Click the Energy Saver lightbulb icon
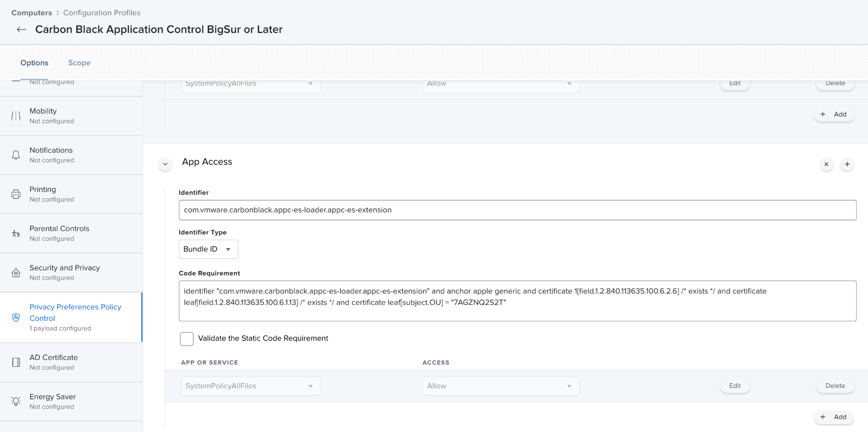Screen dimensions: 868x432 [x=16, y=401]
